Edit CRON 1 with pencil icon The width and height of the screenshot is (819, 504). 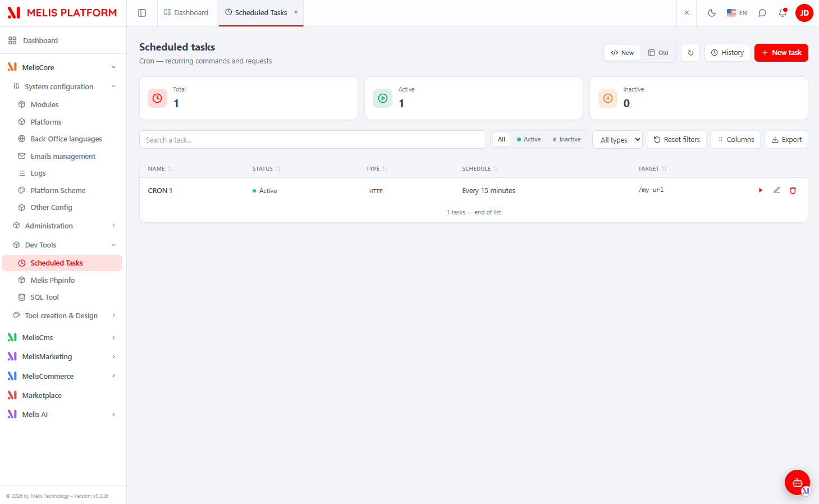click(777, 190)
